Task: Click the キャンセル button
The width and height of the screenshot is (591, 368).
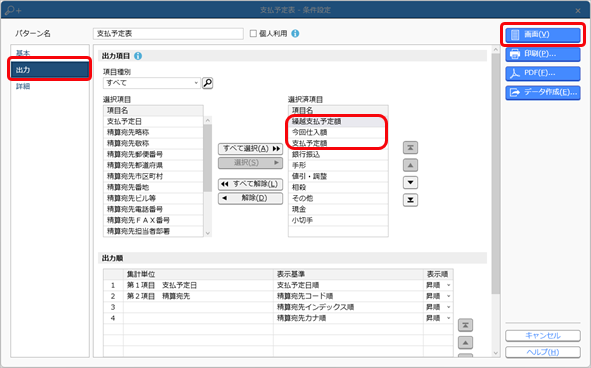Action: pyautogui.click(x=543, y=336)
